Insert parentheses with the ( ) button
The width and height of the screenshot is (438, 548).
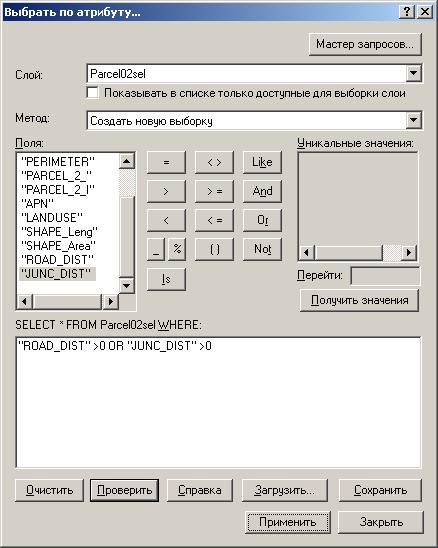[214, 249]
